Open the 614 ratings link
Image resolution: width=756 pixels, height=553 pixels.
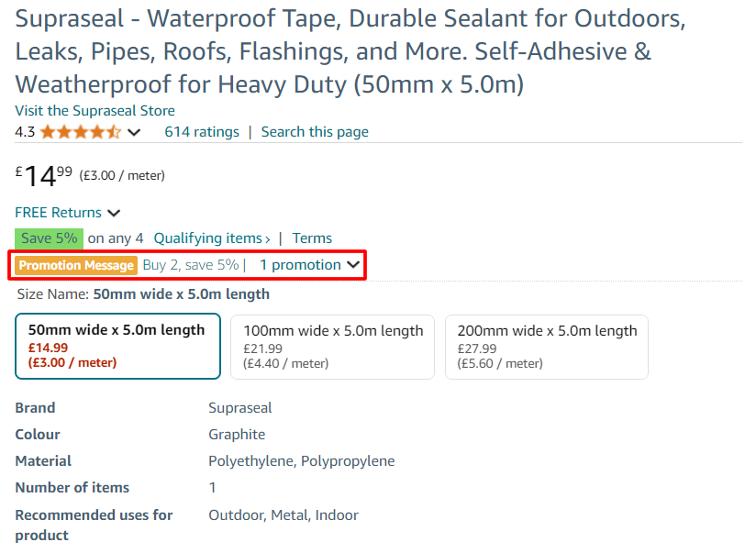tap(202, 132)
